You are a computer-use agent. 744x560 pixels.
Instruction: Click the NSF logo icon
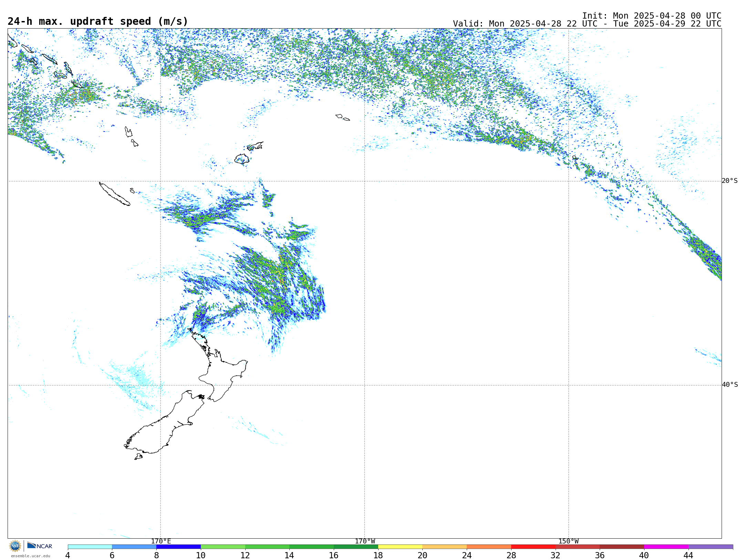pyautogui.click(x=15, y=546)
